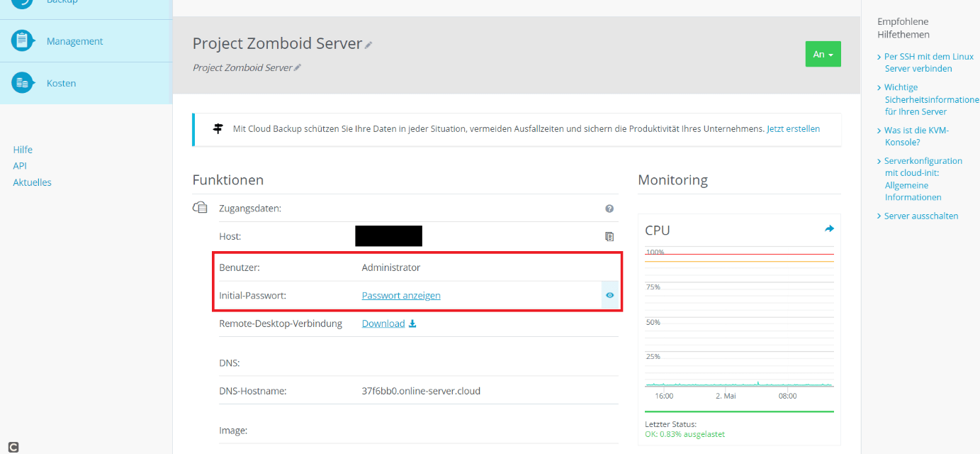The width and height of the screenshot is (980, 454).
Task: Click the Benutzer label
Action: 240,267
